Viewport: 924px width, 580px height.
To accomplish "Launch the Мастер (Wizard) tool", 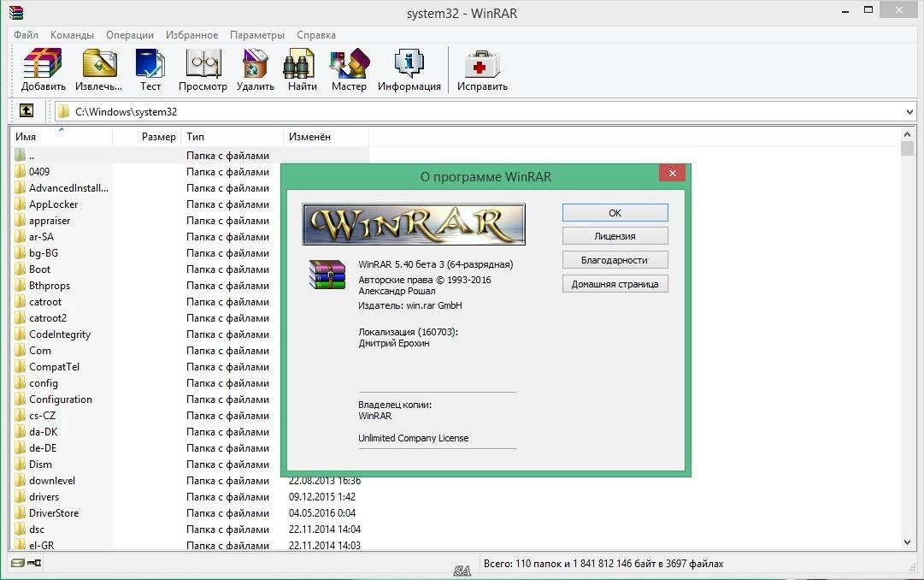I will pyautogui.click(x=349, y=63).
